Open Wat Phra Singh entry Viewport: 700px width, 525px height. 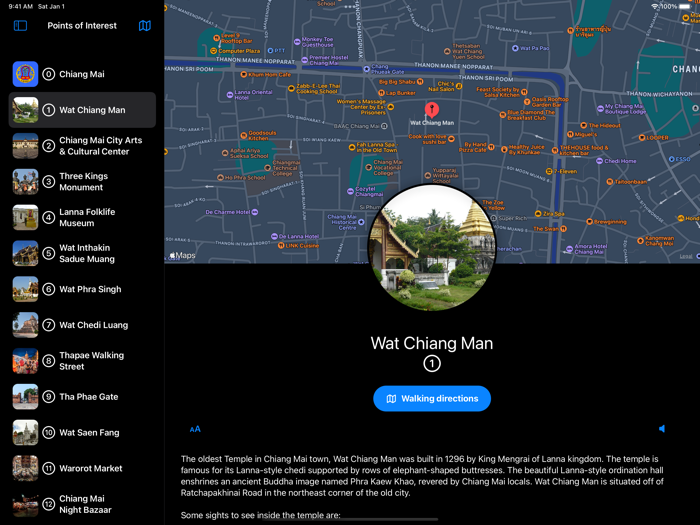coord(82,289)
